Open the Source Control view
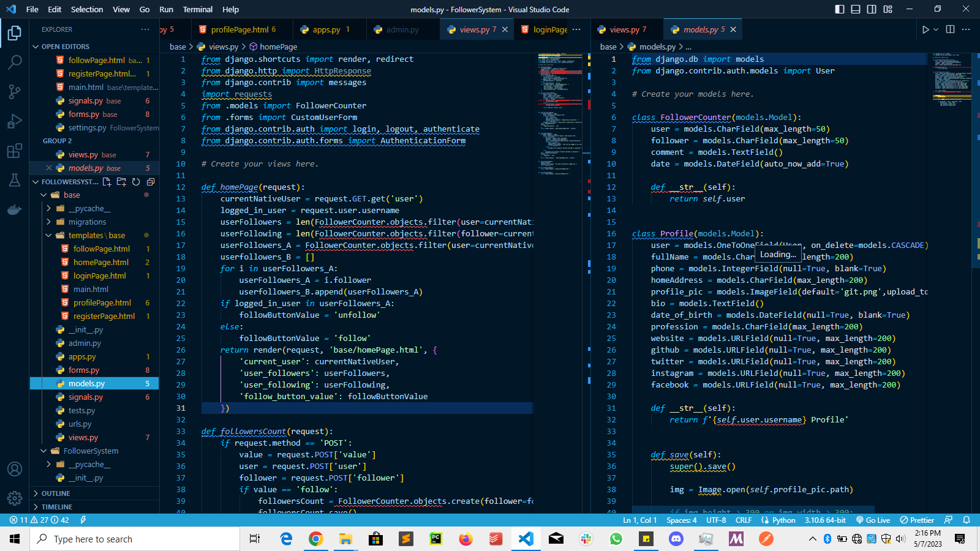 pyautogui.click(x=15, y=91)
